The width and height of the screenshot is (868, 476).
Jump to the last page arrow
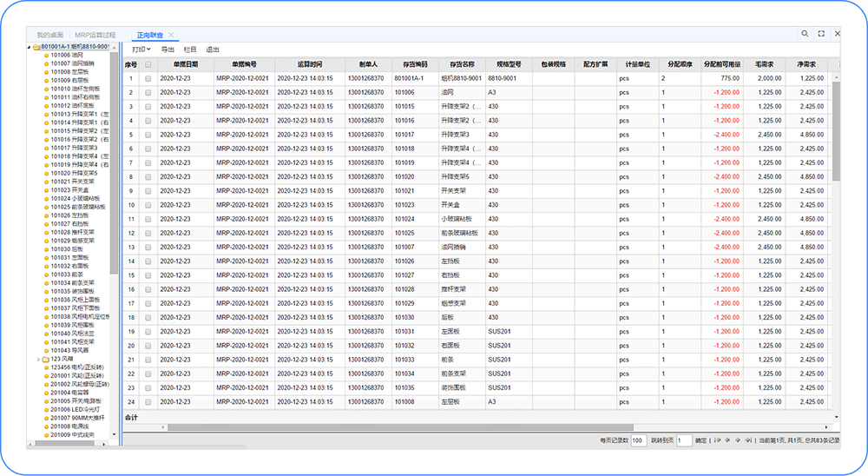click(x=748, y=440)
